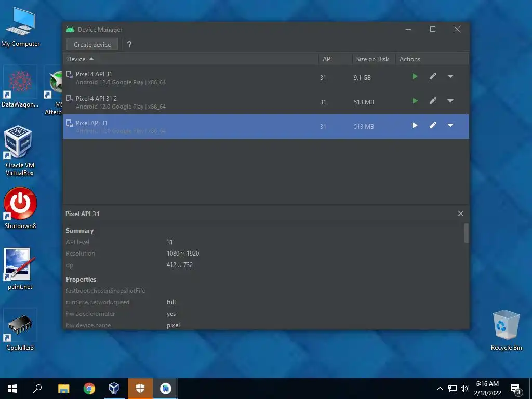Viewport: 532px width, 399px height.
Task: Open Oracle VM VirtualBox desktop shortcut
Action: pos(19,151)
